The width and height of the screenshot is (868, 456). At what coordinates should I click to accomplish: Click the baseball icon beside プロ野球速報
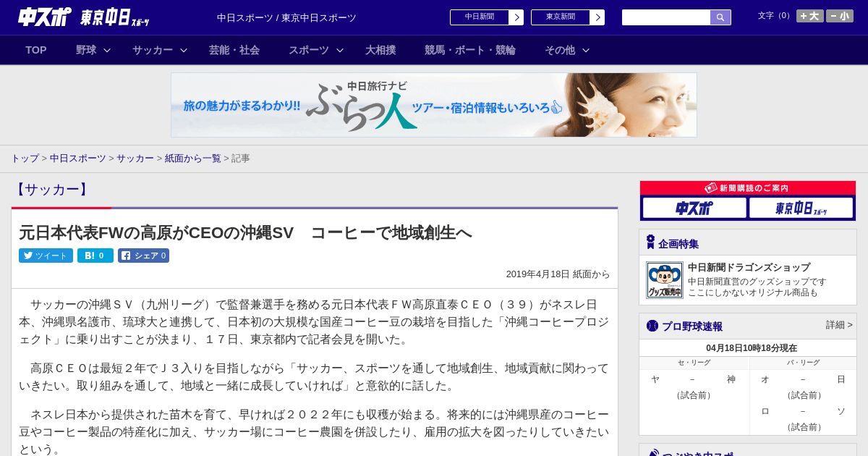click(652, 326)
